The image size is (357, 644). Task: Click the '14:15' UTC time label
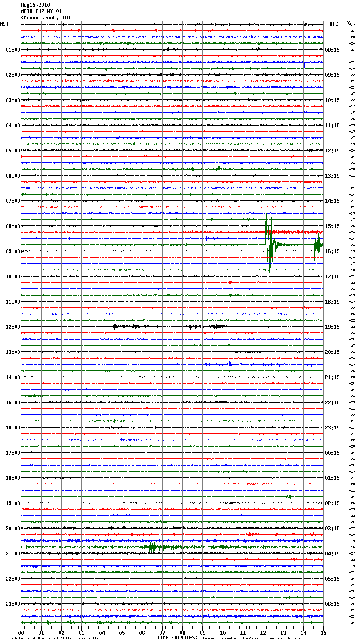(x=332, y=201)
